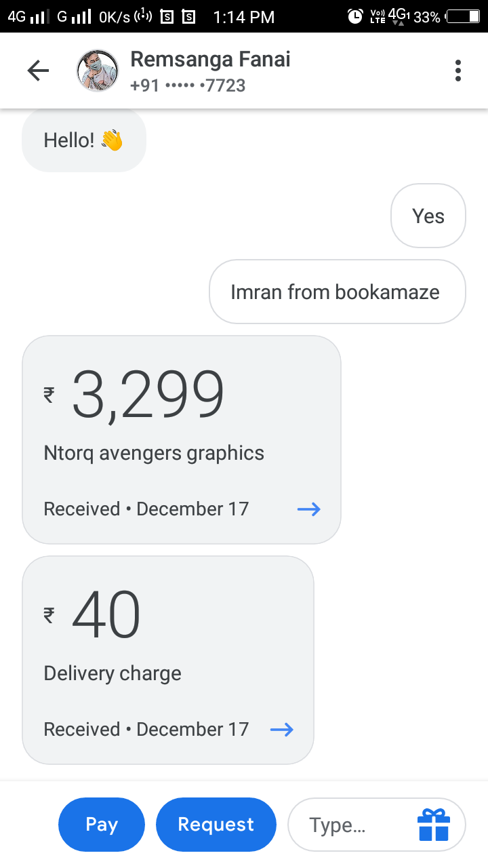Open the gift rewards icon
488x868 pixels.
[434, 825]
